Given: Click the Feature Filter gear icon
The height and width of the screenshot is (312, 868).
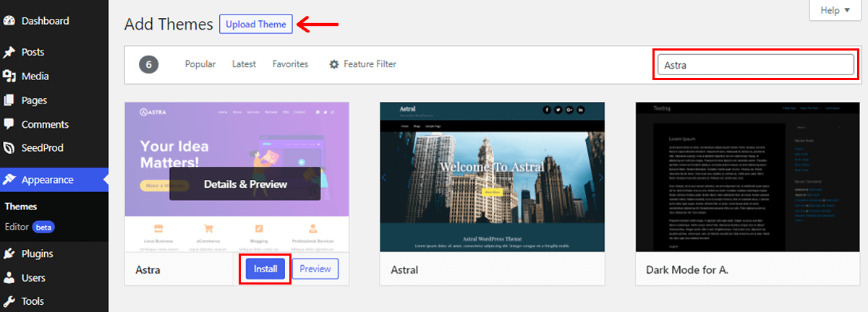Looking at the screenshot, I should pyautogui.click(x=334, y=64).
